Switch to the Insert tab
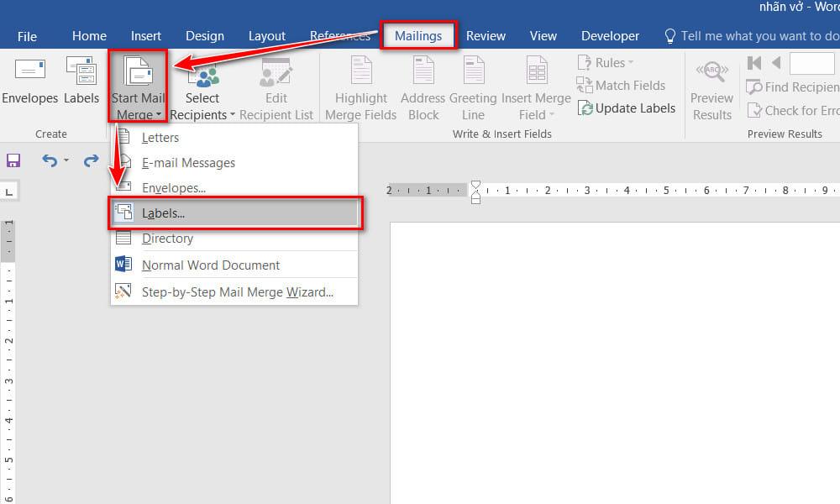 pos(145,36)
